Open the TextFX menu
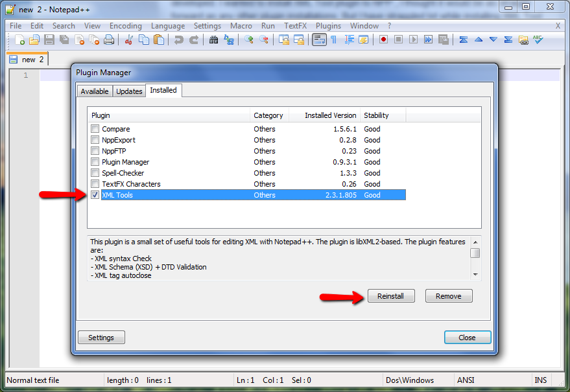This screenshot has width=570, height=392. tap(295, 26)
